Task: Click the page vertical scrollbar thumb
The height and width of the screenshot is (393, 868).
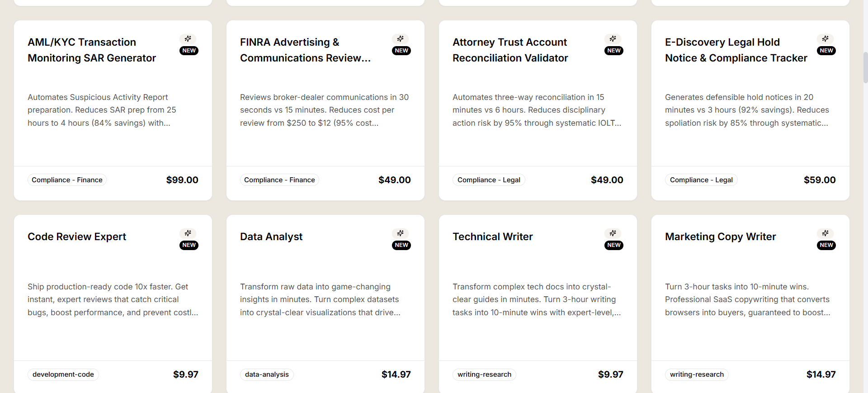Action: tap(865, 68)
